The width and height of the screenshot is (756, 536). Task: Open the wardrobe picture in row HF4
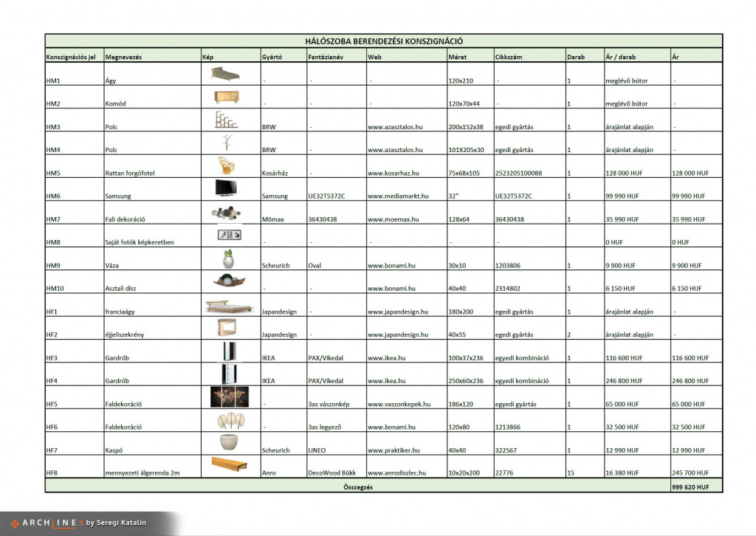229,374
